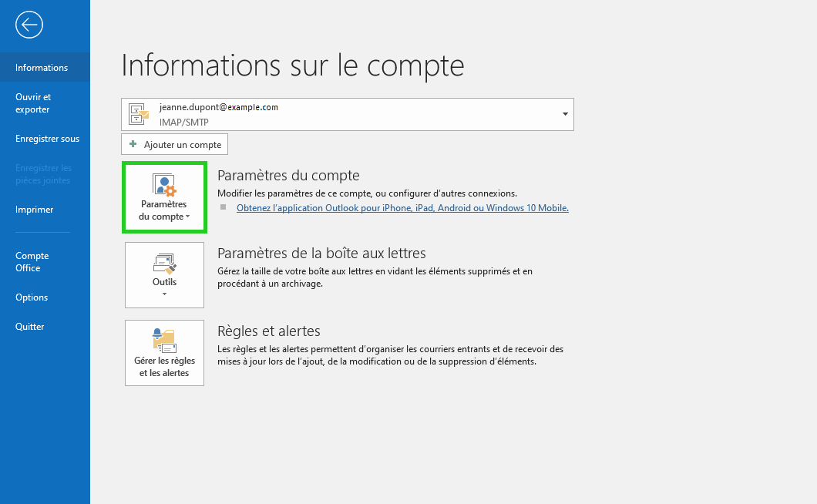
Task: Click the mailbox cleanup tools icon
Action: coord(165,264)
